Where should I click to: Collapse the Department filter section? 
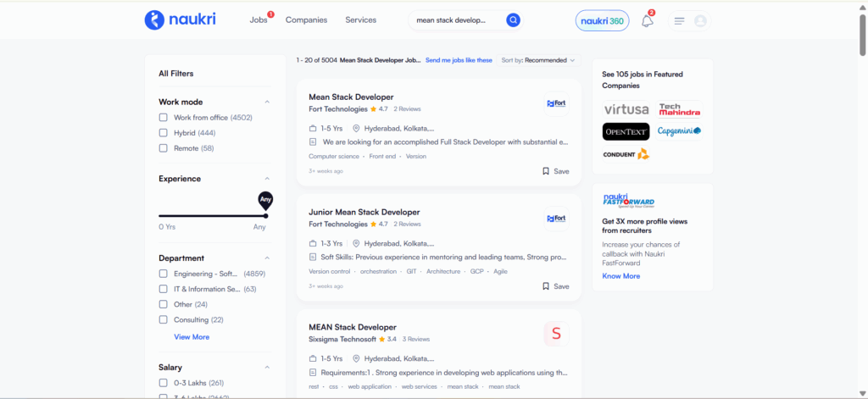pyautogui.click(x=267, y=258)
